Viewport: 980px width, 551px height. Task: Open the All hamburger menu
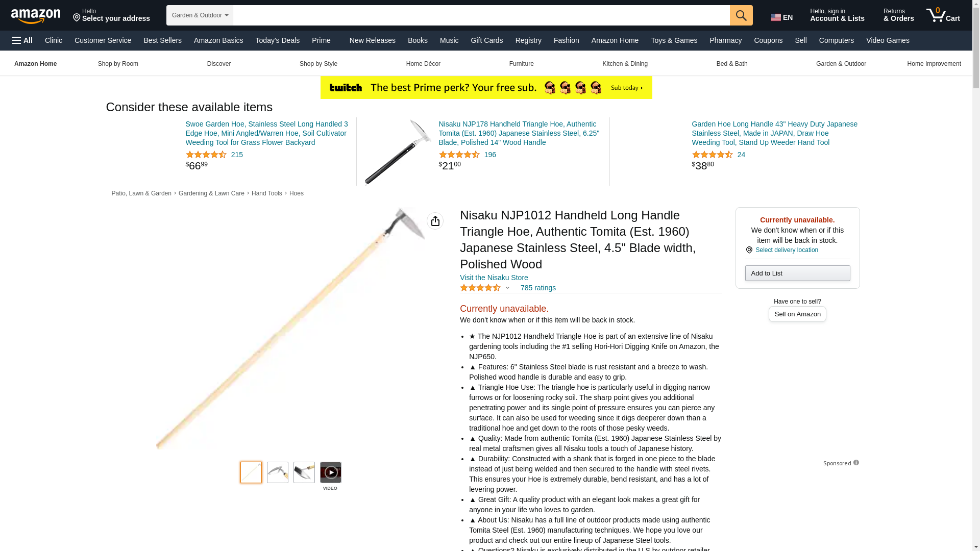pyautogui.click(x=22, y=40)
